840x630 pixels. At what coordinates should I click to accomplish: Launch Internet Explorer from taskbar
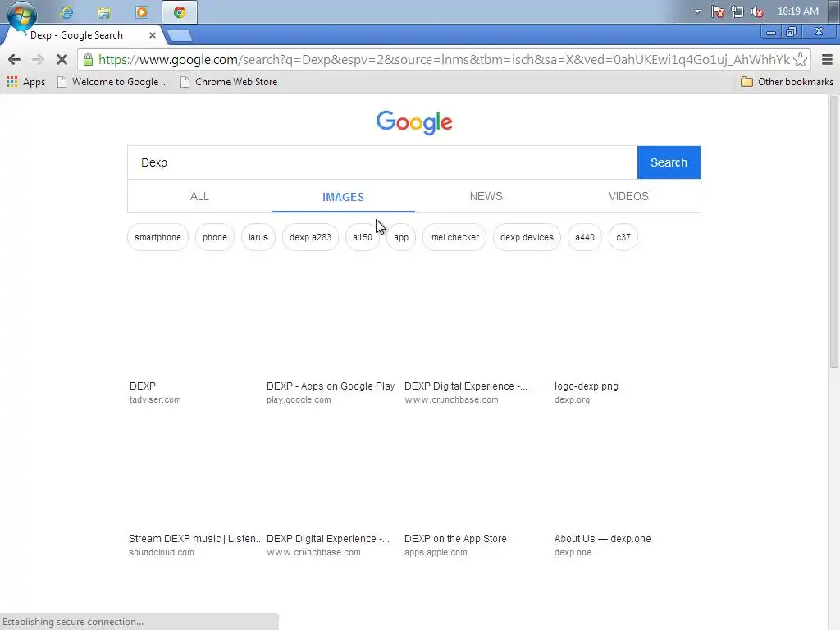66,12
